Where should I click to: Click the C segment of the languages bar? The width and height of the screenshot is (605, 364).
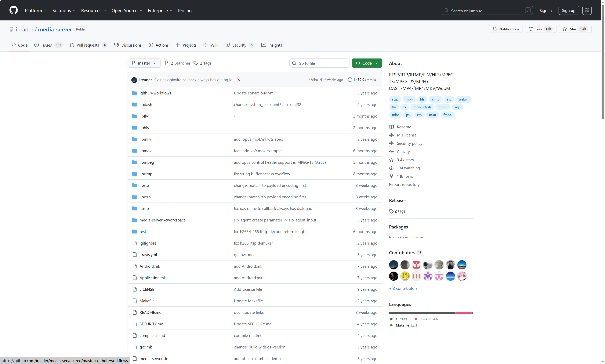coord(422,313)
